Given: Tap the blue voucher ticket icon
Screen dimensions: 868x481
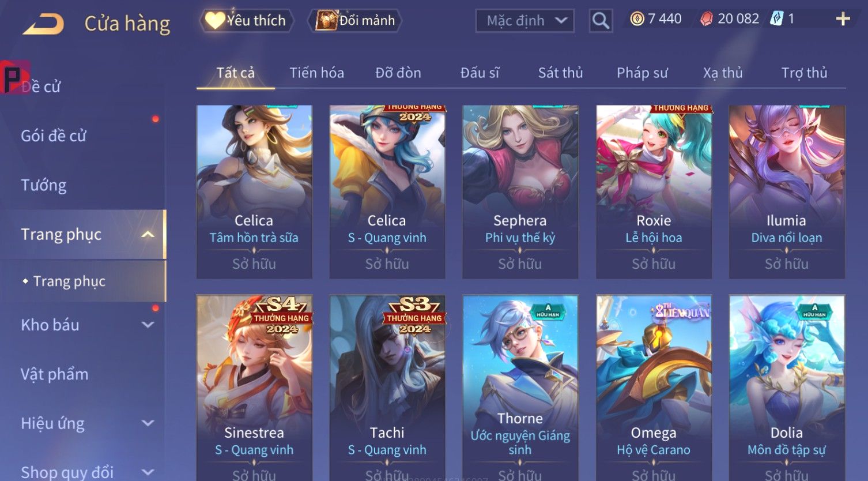Looking at the screenshot, I should pos(777,19).
